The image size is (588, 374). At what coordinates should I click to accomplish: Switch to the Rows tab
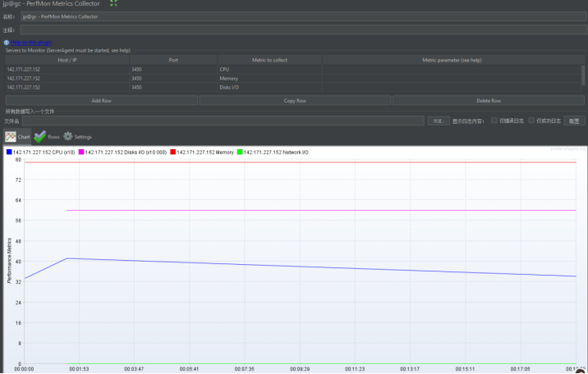pos(53,137)
